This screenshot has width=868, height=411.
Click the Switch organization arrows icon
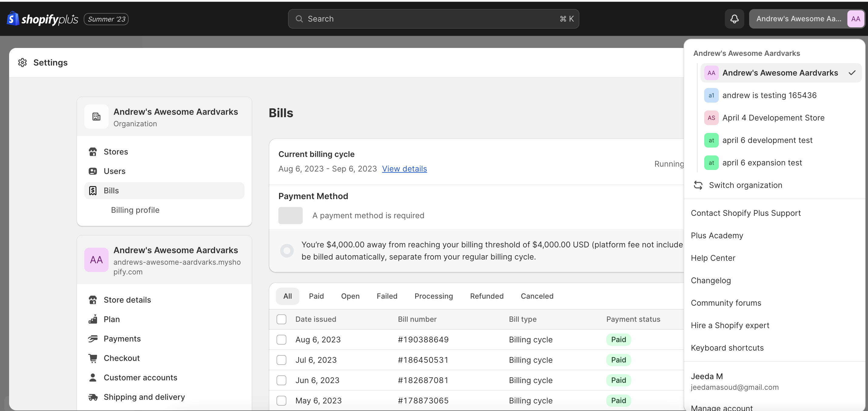698,185
